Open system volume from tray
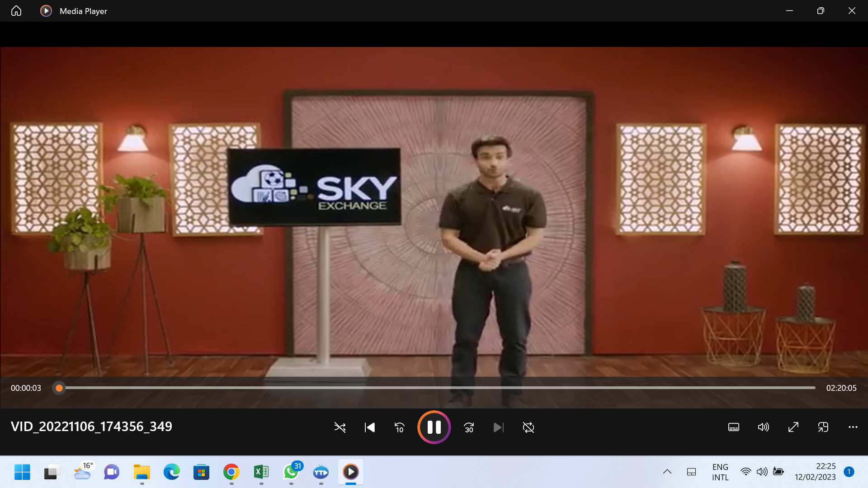The width and height of the screenshot is (868, 488). pos(762,472)
